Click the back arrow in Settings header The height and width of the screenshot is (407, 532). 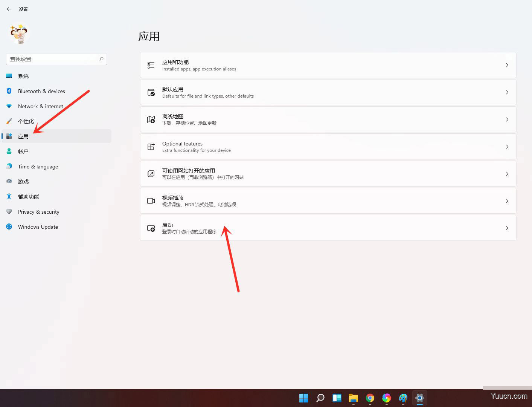(9, 9)
